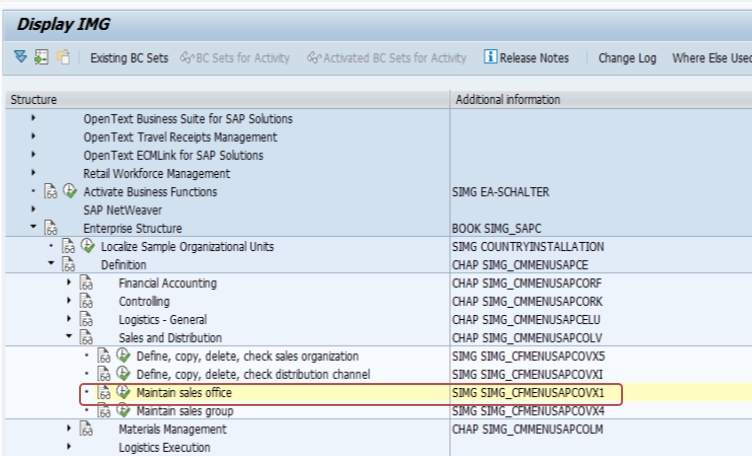Click SIMG SIMG_CFMENUSAPCOVX1 cell
This screenshot has width=752, height=456.
528,393
